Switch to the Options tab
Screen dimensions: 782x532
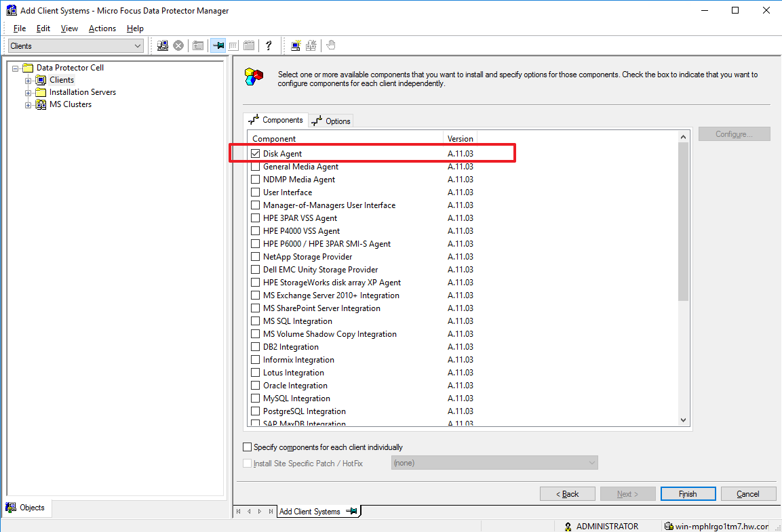coord(331,121)
